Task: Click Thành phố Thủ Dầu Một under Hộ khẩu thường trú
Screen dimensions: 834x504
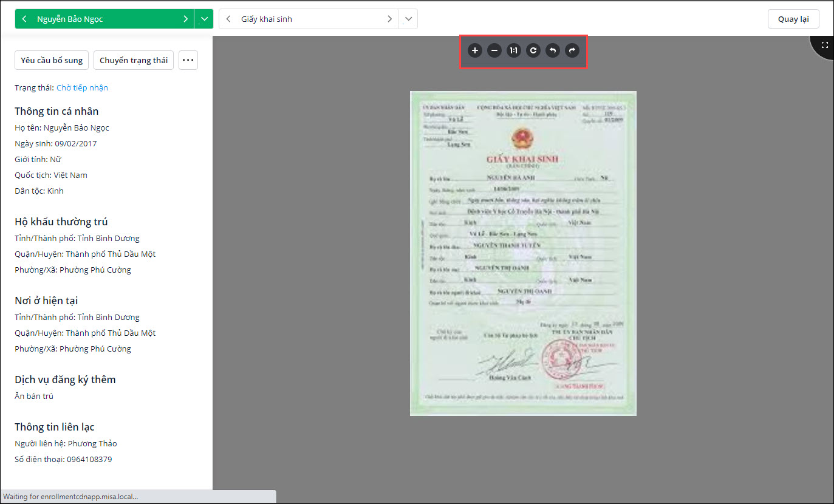Action: [x=111, y=254]
